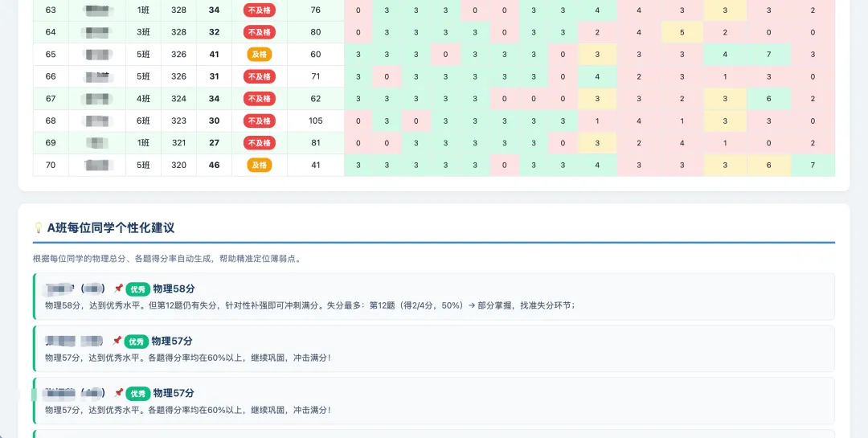868x438 pixels.
Task: Click total score 320 in row 70
Action: (x=178, y=165)
